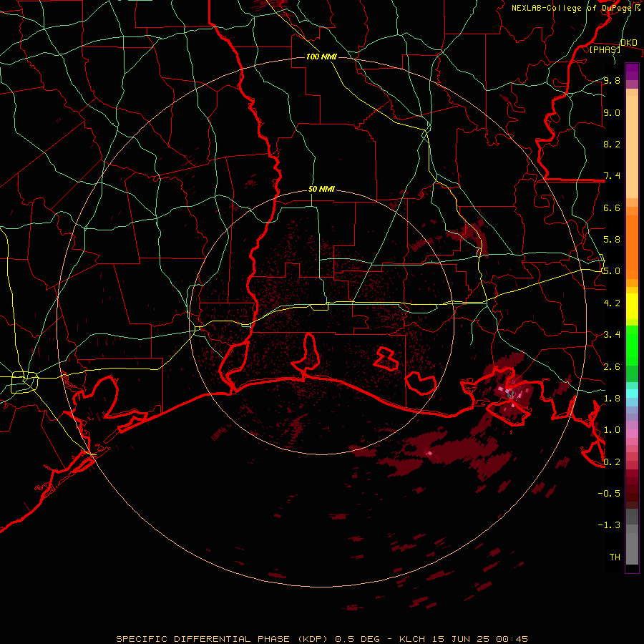Click the 1.0 value on the color scale
This screenshot has width=644, height=644.
[x=612, y=429]
